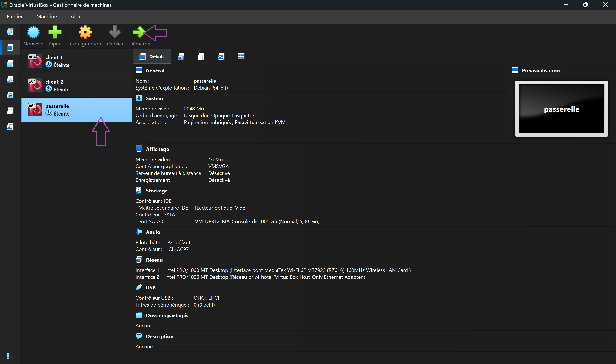Open the File Manager tab icon

[241, 57]
